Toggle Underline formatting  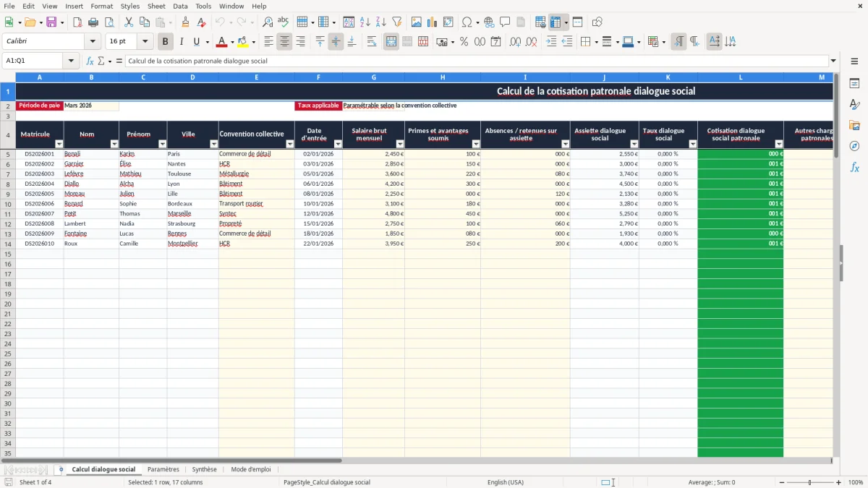[x=196, y=42]
